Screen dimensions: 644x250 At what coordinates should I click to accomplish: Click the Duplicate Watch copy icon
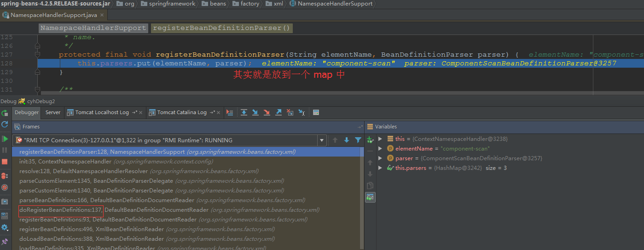(370, 186)
